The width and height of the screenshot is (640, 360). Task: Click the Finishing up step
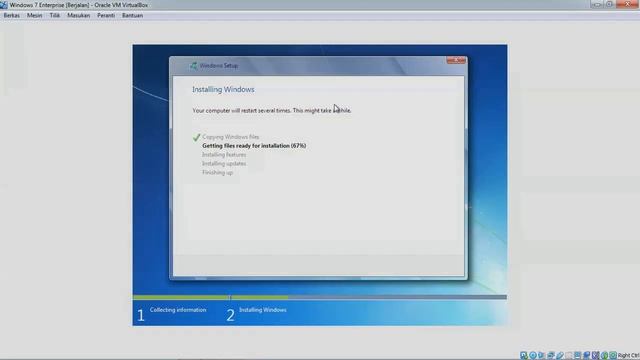[218, 173]
